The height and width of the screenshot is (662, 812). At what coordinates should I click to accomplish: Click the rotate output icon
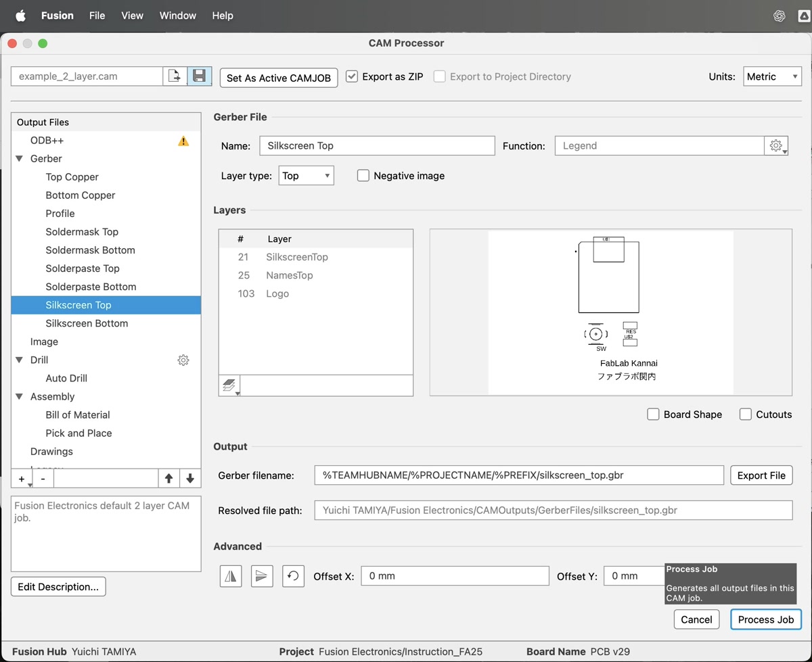pos(293,576)
